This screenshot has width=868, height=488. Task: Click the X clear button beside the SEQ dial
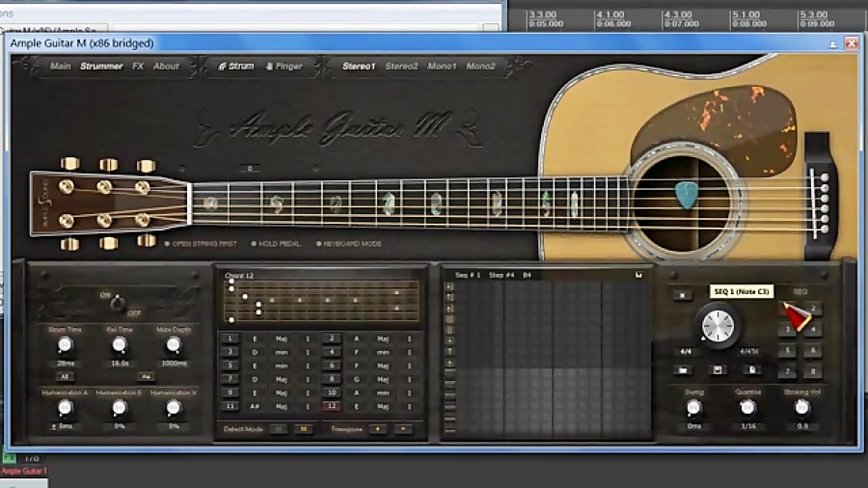point(684,295)
